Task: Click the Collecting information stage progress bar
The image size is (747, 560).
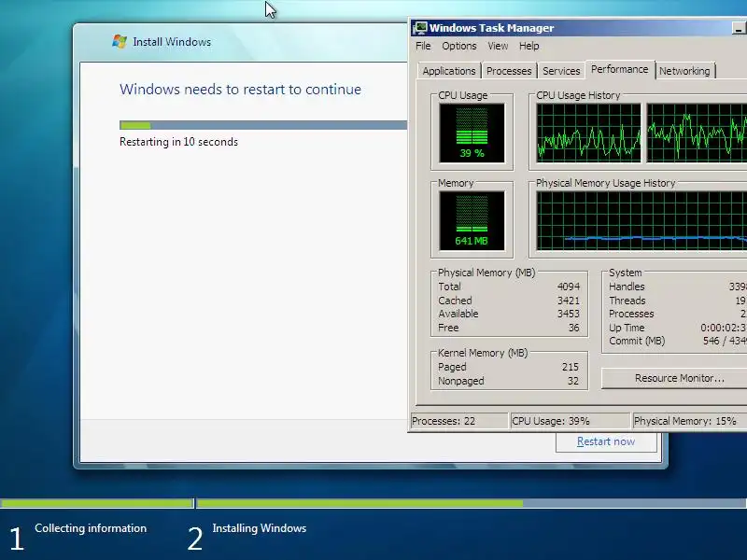Action: point(97,503)
